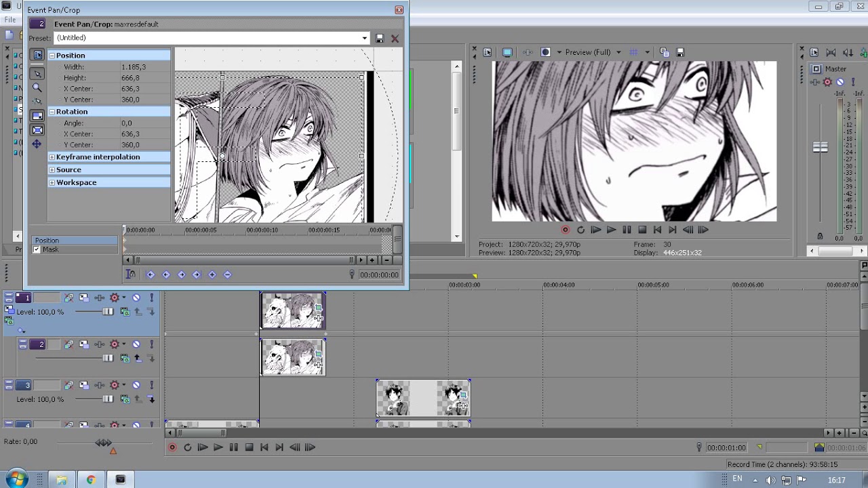Image resolution: width=868 pixels, height=488 pixels.
Task: Open Master bus audio properties icon
Action: 814,52
